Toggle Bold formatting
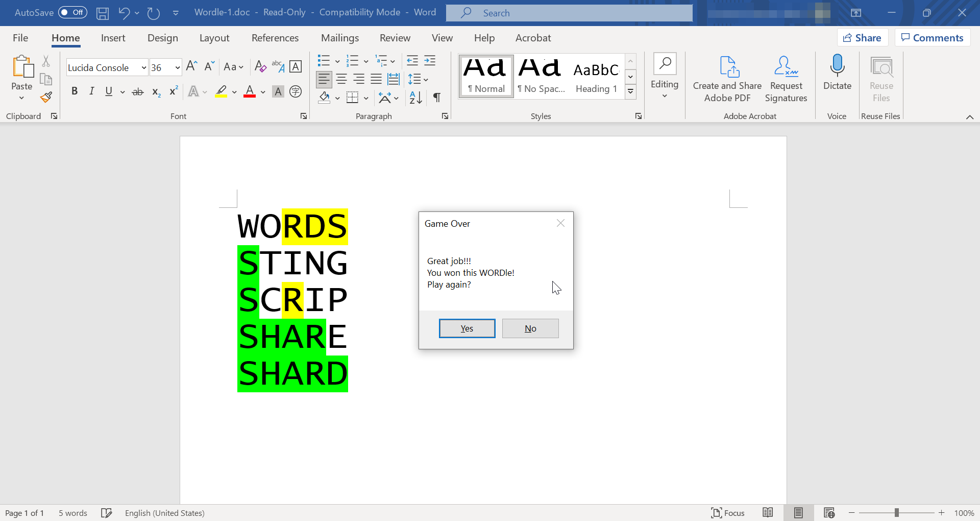980x521 pixels. pyautogui.click(x=75, y=91)
